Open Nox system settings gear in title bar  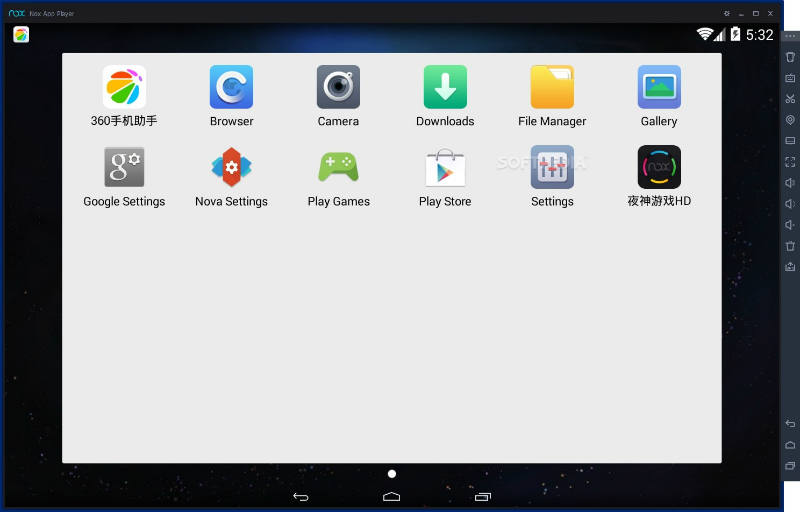pos(726,13)
